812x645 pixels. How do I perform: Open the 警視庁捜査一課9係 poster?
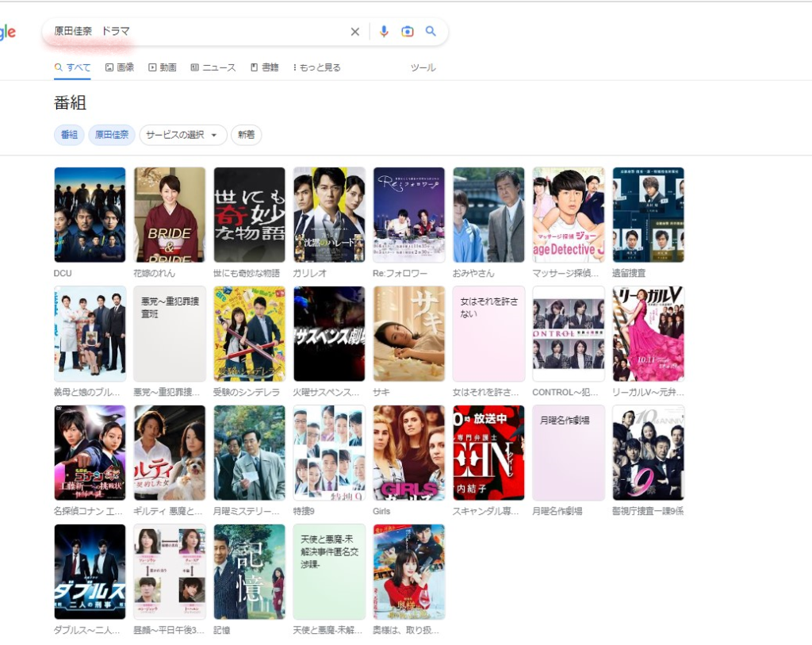coord(649,453)
